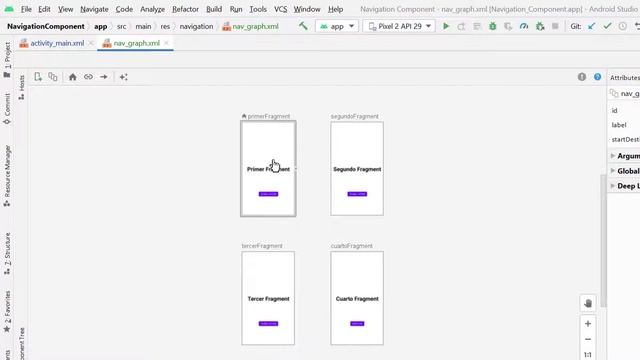Open Git history clock icon
Viewport: 640px width, 360px height.
tap(622, 26)
